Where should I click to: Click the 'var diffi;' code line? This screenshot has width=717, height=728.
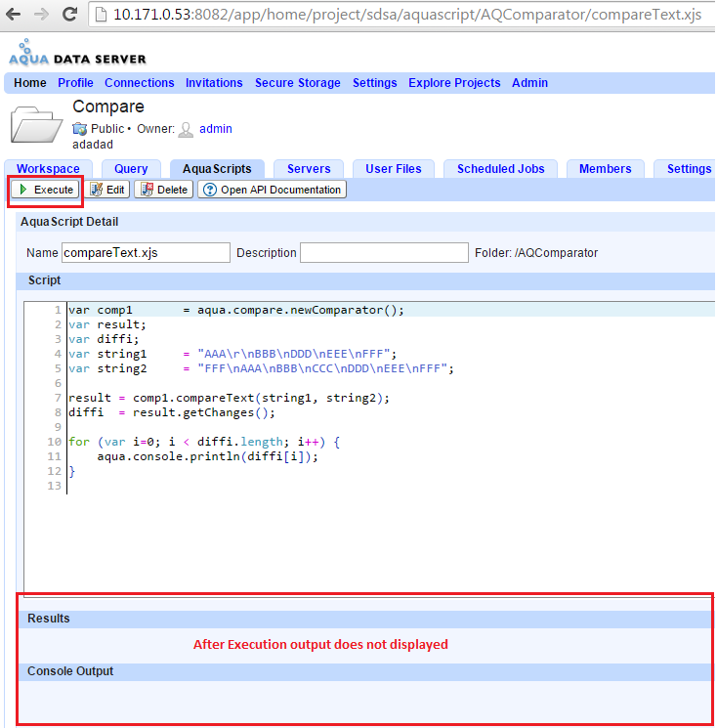(x=104, y=339)
